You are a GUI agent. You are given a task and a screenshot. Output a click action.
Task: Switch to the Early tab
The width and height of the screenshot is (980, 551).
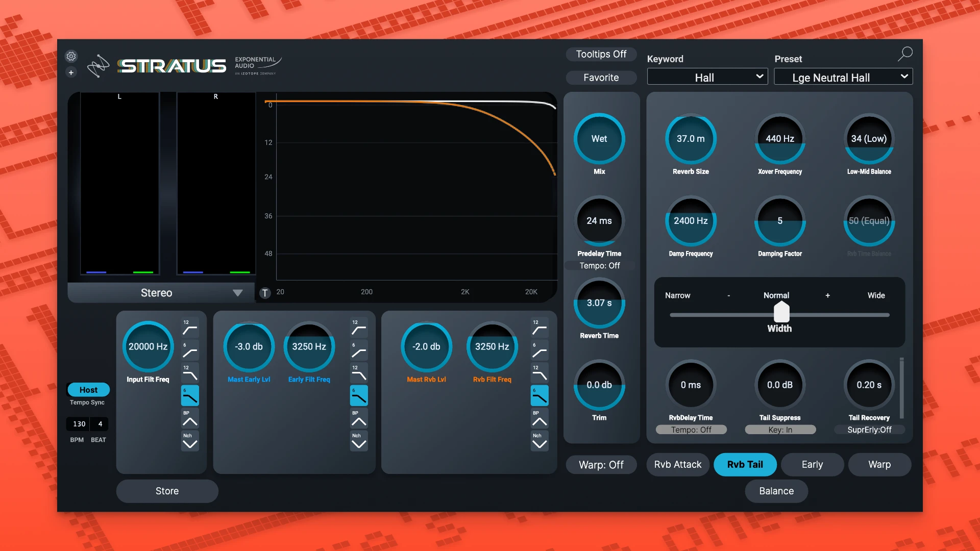(812, 464)
